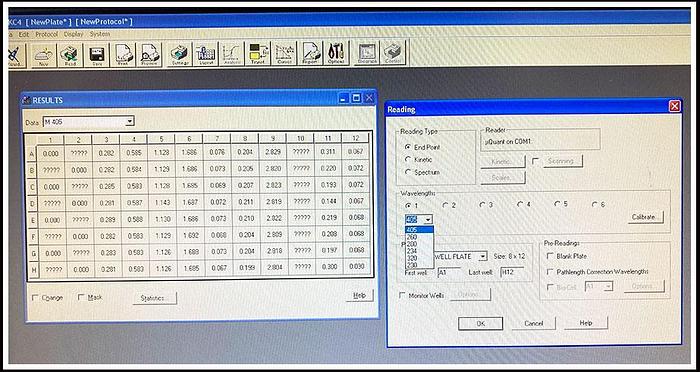Choose wavelength count 6 radio
Viewport: 700px width, 372px height.
point(595,205)
